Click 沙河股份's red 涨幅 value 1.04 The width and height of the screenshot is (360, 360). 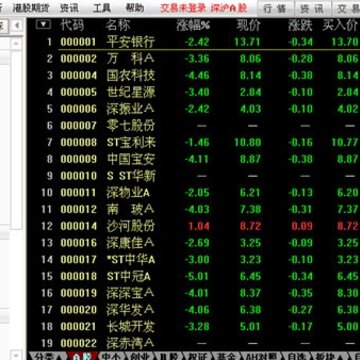click(x=199, y=226)
